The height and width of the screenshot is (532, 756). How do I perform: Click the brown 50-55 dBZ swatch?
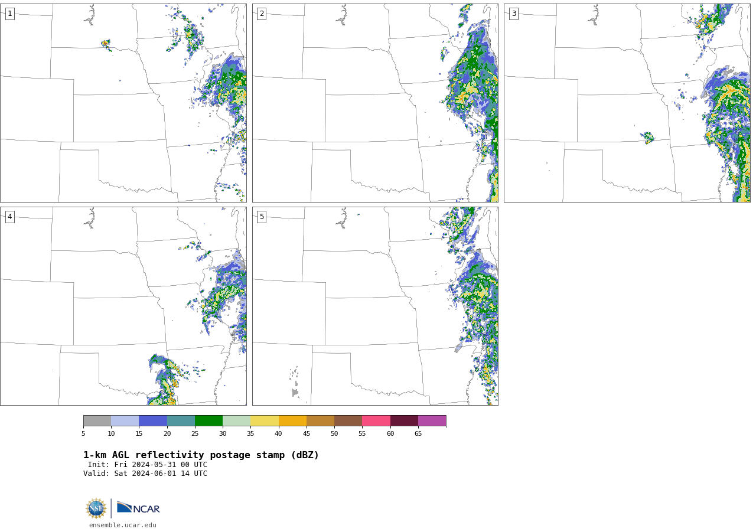348,420
